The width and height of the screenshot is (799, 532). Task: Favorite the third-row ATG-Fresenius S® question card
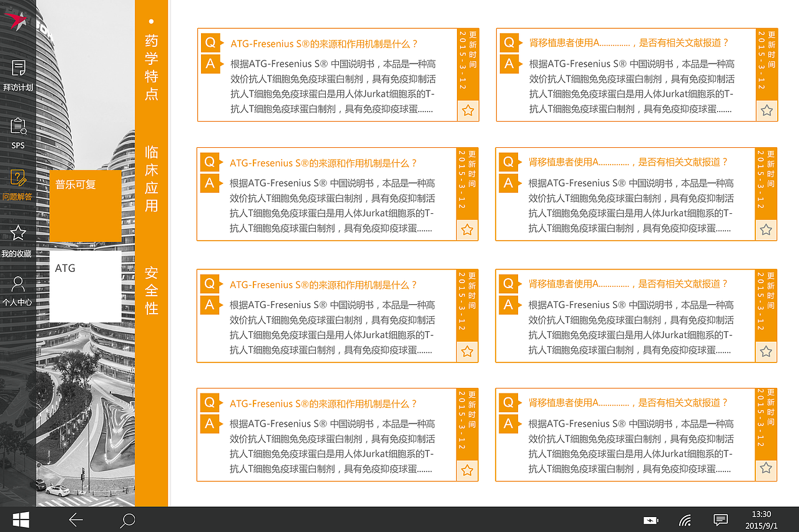(x=467, y=352)
